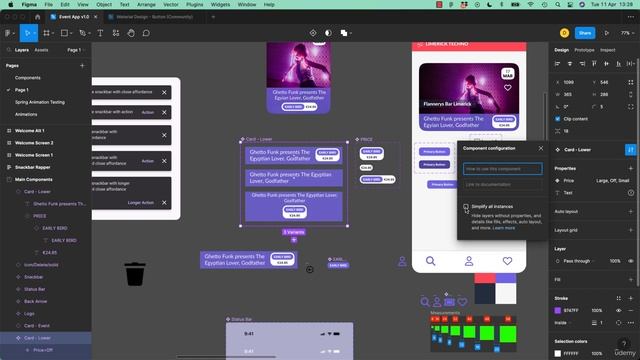The width and height of the screenshot is (640, 360).
Task: Open macOS Spotlight search icon
Action: point(558,4)
